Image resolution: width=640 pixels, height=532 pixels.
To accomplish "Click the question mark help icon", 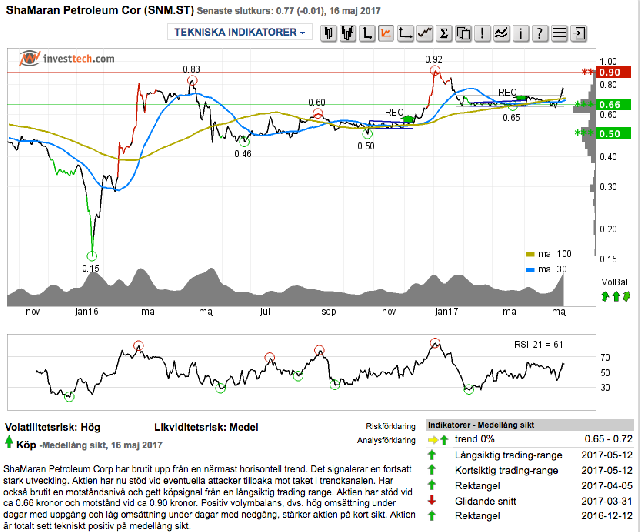I will [x=540, y=33].
